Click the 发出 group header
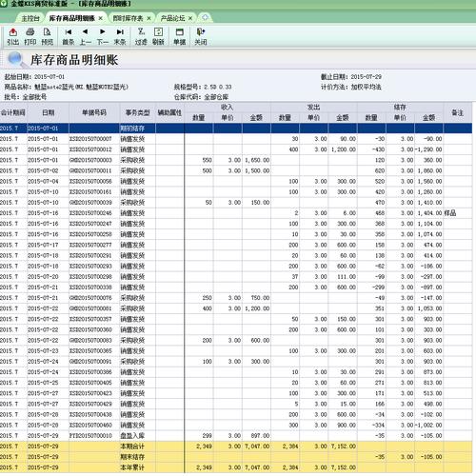The width and height of the screenshot is (476, 476). 313,108
